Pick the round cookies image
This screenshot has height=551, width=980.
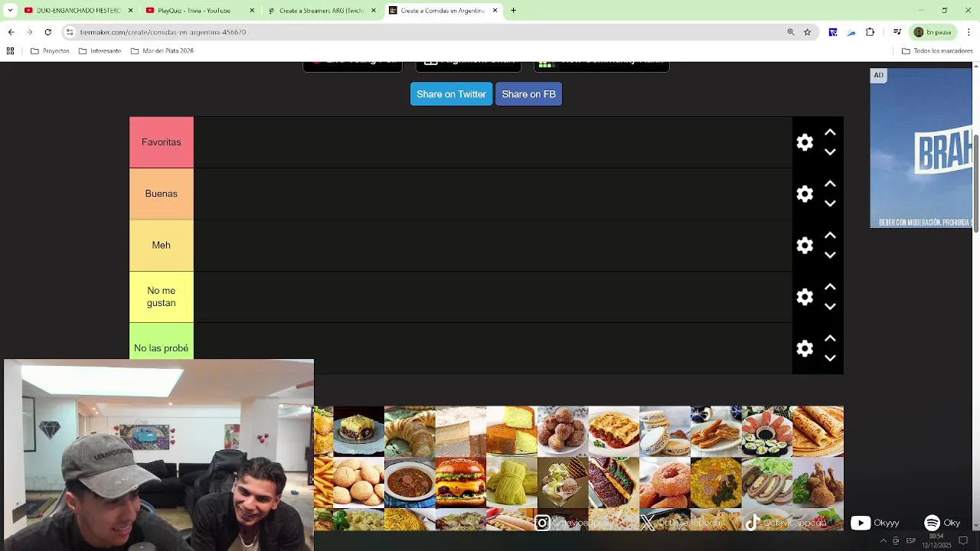click(358, 483)
